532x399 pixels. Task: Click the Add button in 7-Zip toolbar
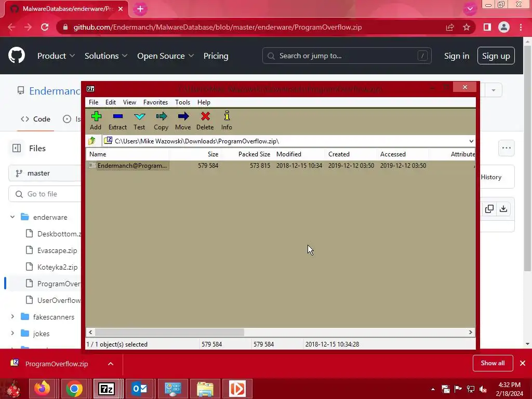96,121
